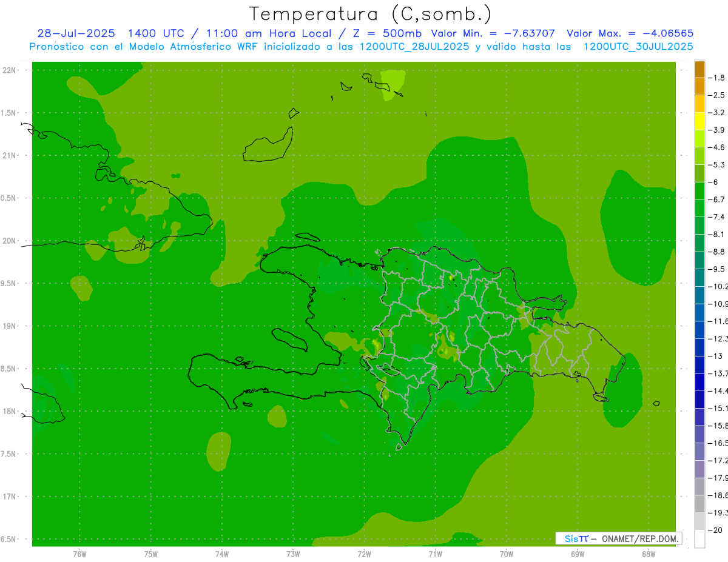
Task: Click the '-8.8' colorbar value
Action: [x=716, y=252]
